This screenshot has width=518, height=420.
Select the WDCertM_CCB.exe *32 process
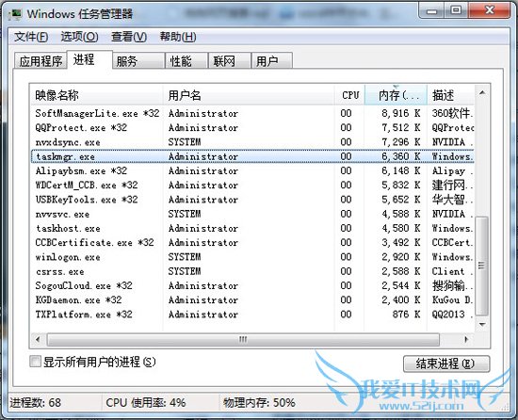pyautogui.click(x=253, y=185)
